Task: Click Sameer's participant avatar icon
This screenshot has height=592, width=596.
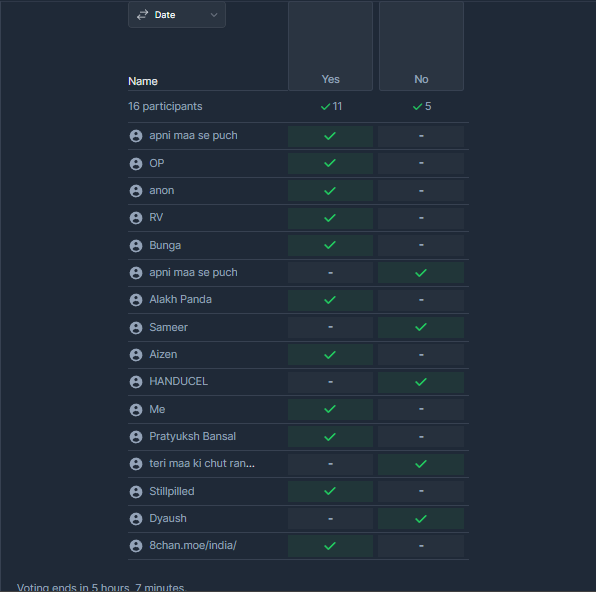Action: tap(136, 327)
